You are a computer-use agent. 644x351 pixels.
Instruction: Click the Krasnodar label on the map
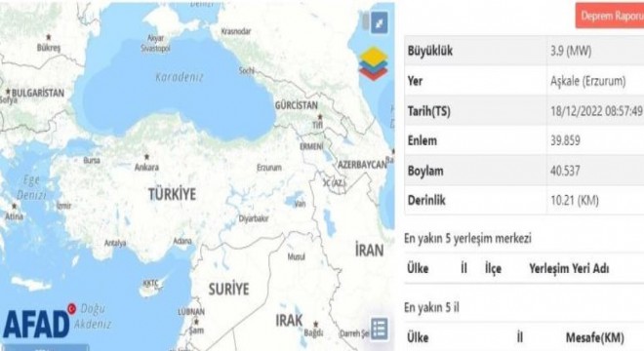tap(236, 31)
